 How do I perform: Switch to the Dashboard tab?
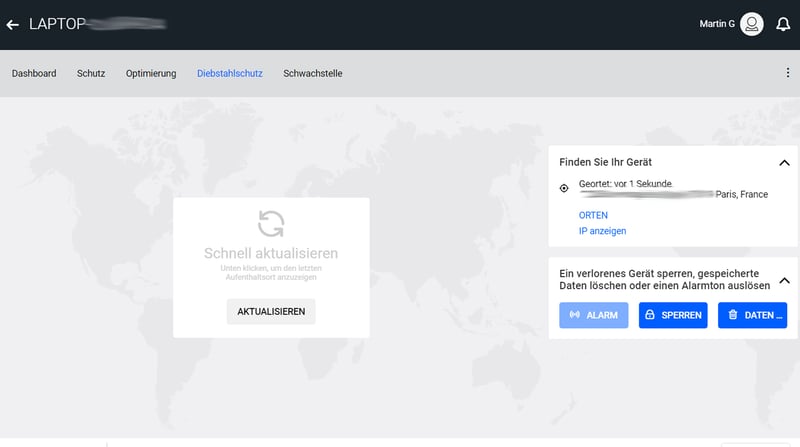click(34, 73)
